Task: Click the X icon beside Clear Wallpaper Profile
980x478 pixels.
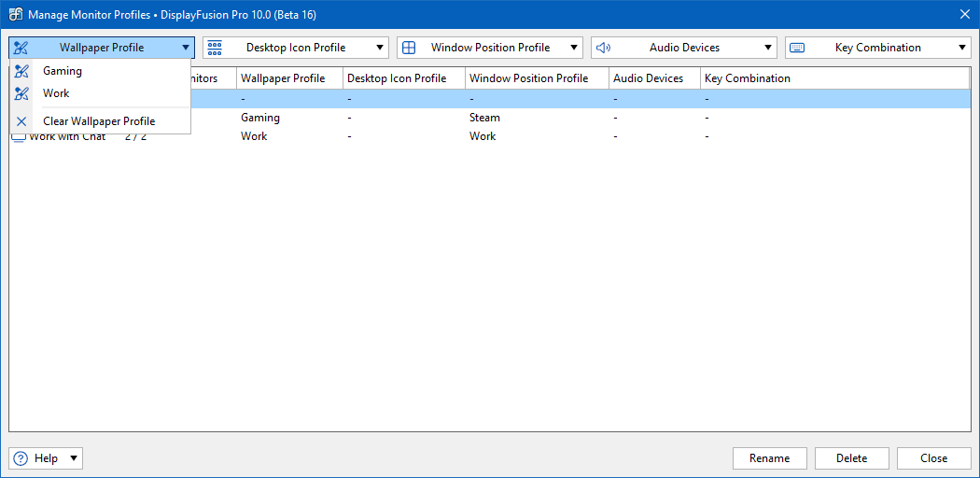Action: point(21,121)
